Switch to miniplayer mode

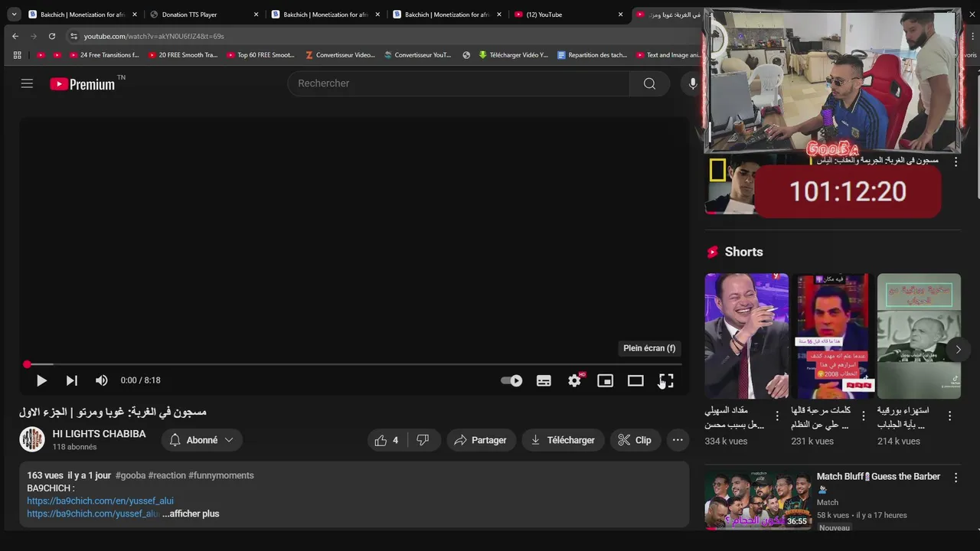(605, 380)
